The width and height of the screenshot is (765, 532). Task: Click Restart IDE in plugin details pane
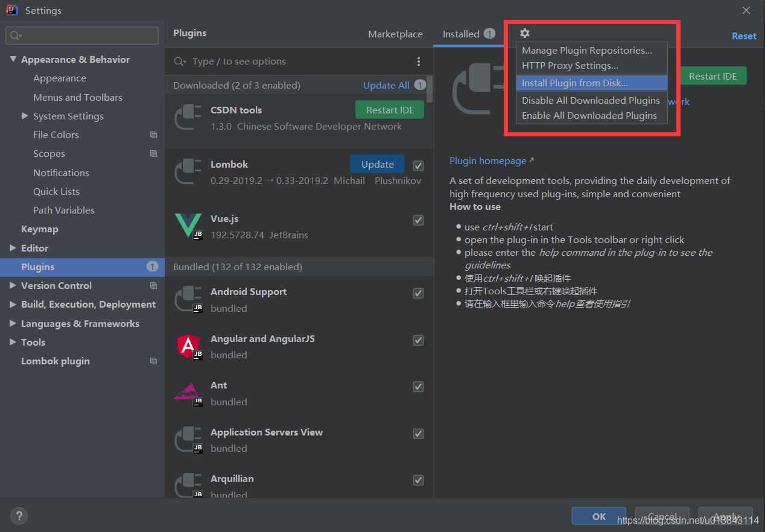713,76
